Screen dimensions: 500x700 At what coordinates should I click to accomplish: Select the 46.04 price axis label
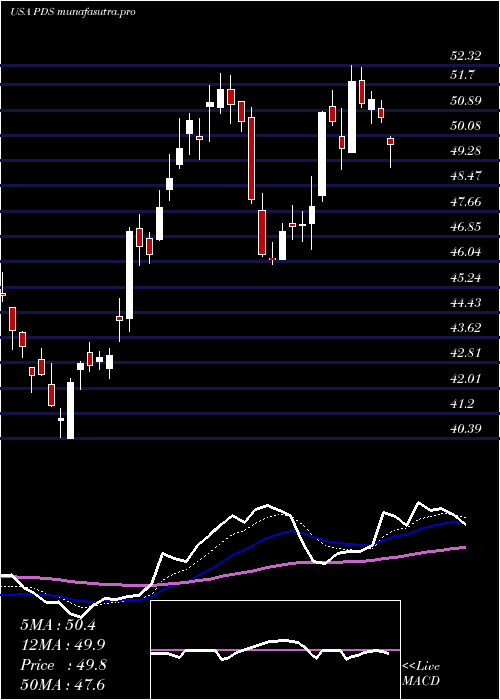click(466, 252)
